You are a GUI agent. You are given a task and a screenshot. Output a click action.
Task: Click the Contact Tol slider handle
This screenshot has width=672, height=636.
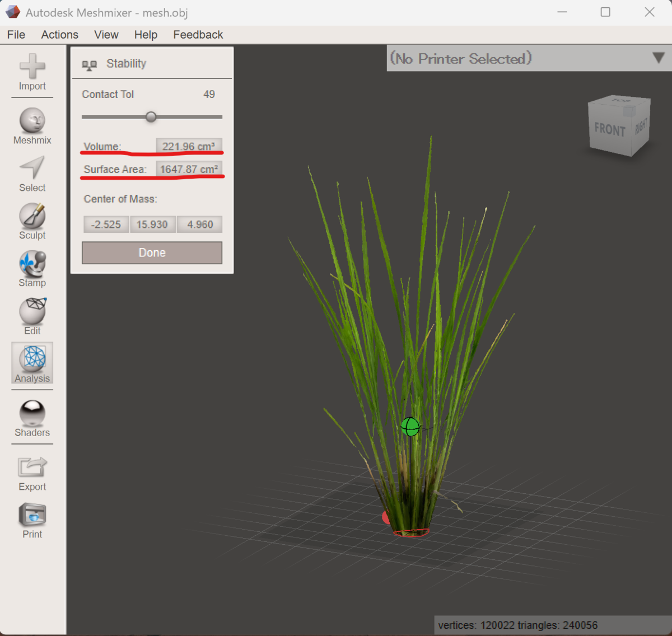(151, 117)
